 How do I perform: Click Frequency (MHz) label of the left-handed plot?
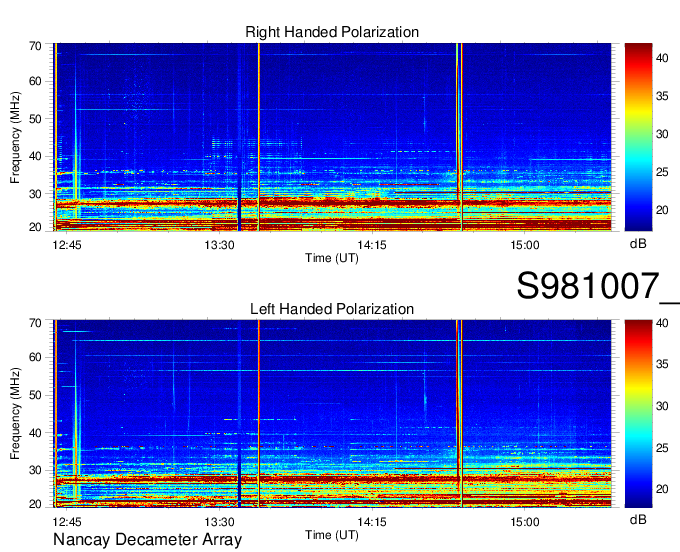(15, 414)
